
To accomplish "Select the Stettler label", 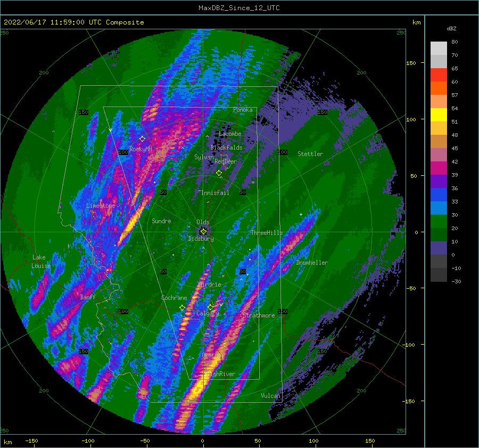I will tap(310, 154).
